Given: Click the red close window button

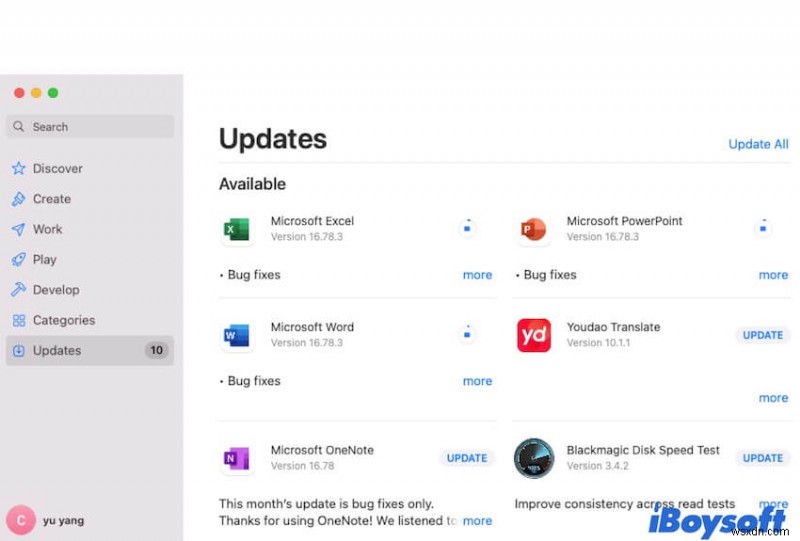Looking at the screenshot, I should point(19,93).
